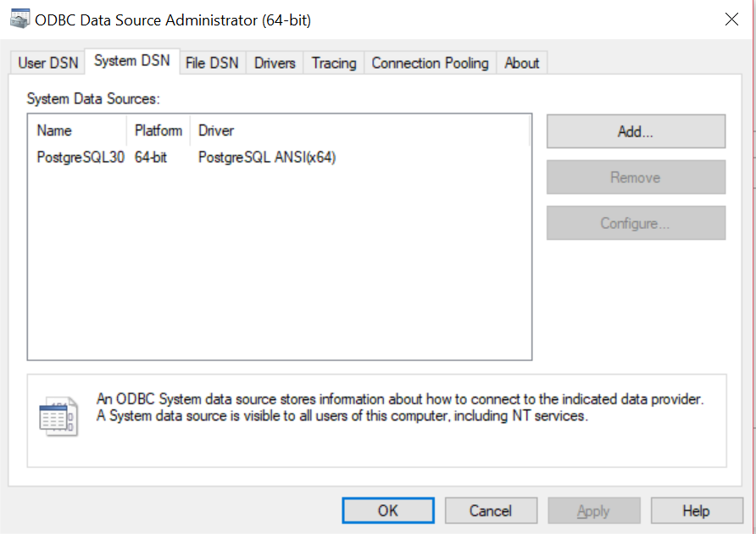Sort by the Driver column header
756x534 pixels.
tap(359, 131)
